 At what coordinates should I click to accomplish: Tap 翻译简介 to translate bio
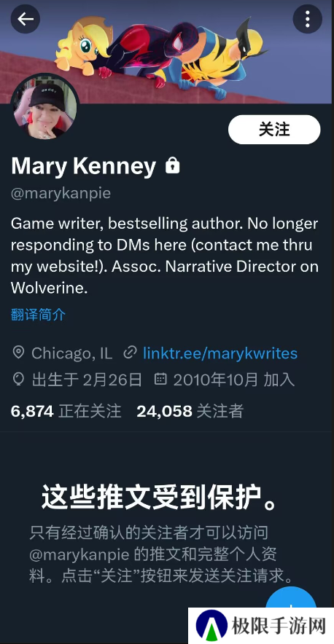[38, 315]
